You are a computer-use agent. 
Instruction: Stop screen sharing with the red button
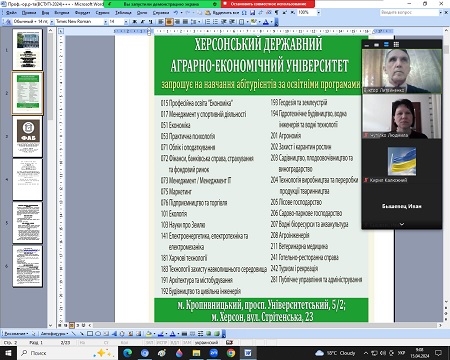268,4
